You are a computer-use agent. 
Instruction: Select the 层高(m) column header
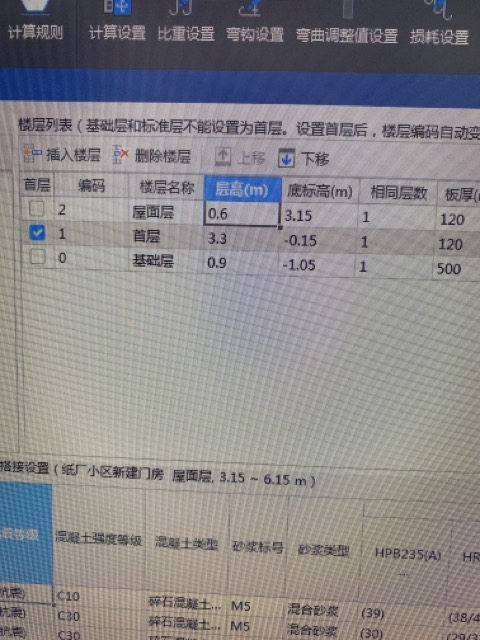click(x=242, y=189)
